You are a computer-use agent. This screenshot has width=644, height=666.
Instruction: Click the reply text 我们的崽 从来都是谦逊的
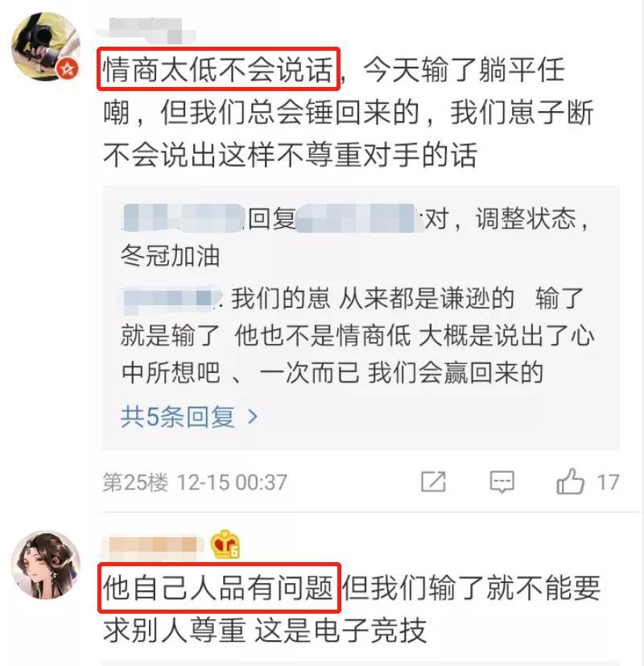pyautogui.click(x=373, y=299)
